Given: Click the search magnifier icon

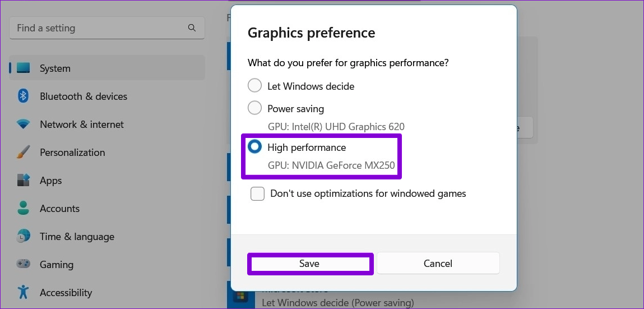Looking at the screenshot, I should coord(192,28).
